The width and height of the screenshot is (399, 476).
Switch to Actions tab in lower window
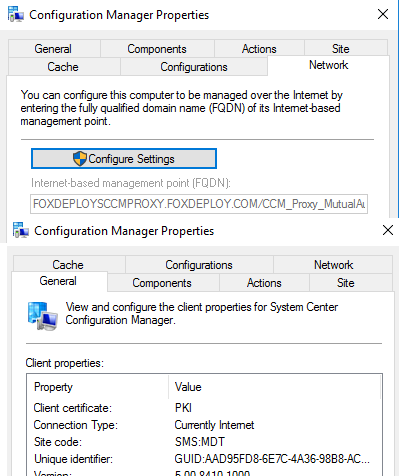click(x=264, y=283)
